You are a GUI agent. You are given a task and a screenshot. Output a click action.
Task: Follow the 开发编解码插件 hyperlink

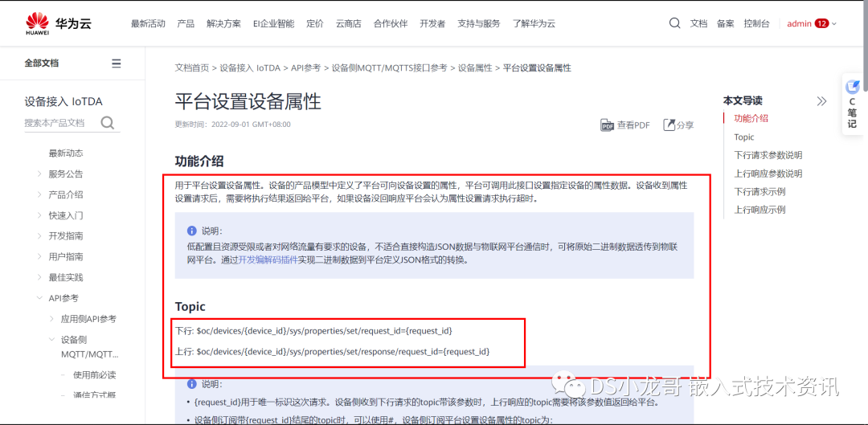(268, 259)
